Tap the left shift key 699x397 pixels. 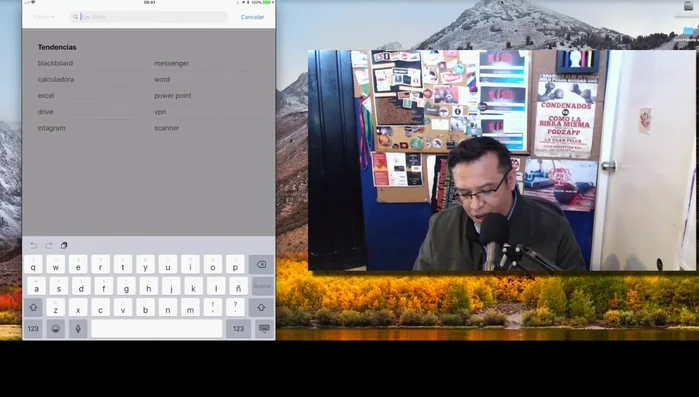pyautogui.click(x=33, y=307)
